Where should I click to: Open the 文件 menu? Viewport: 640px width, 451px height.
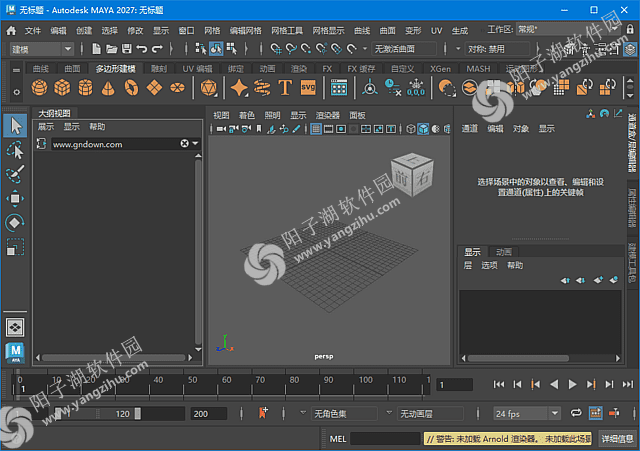[33, 31]
